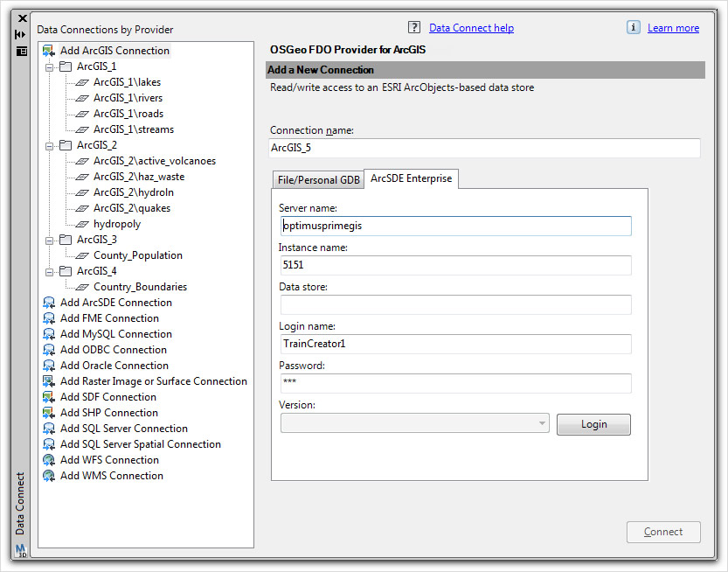Select the Add ArcGIS Connection entry
Screen dimensions: 728x572
click(x=114, y=51)
